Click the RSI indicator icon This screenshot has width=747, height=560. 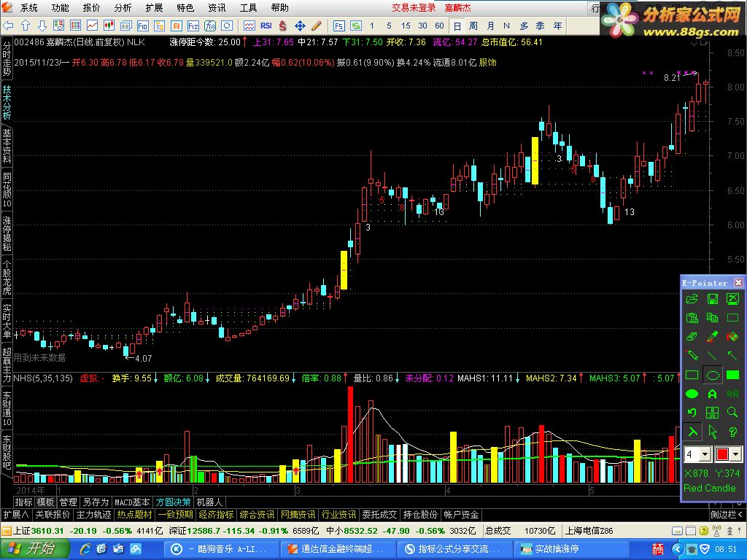coord(266,26)
